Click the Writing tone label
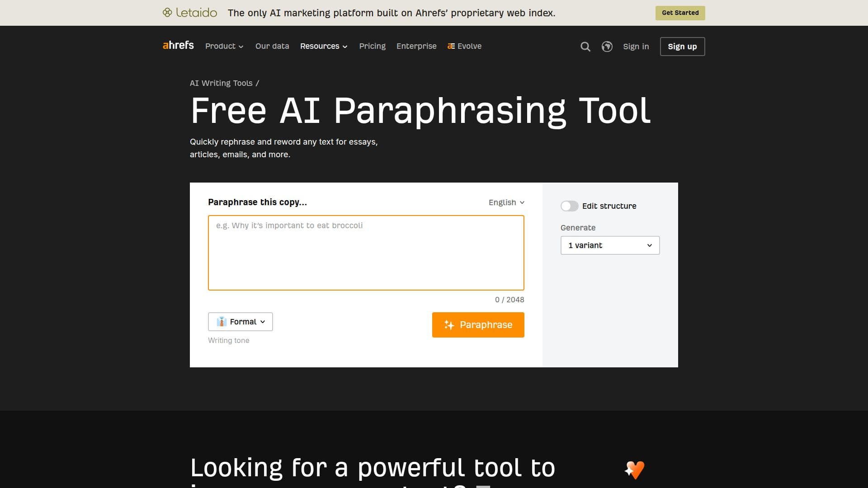 [229, 341]
